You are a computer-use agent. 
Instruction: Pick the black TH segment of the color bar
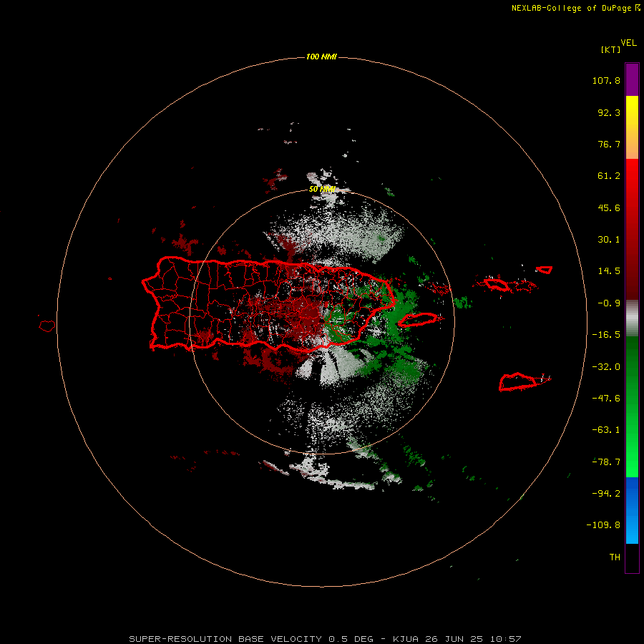tap(632, 557)
